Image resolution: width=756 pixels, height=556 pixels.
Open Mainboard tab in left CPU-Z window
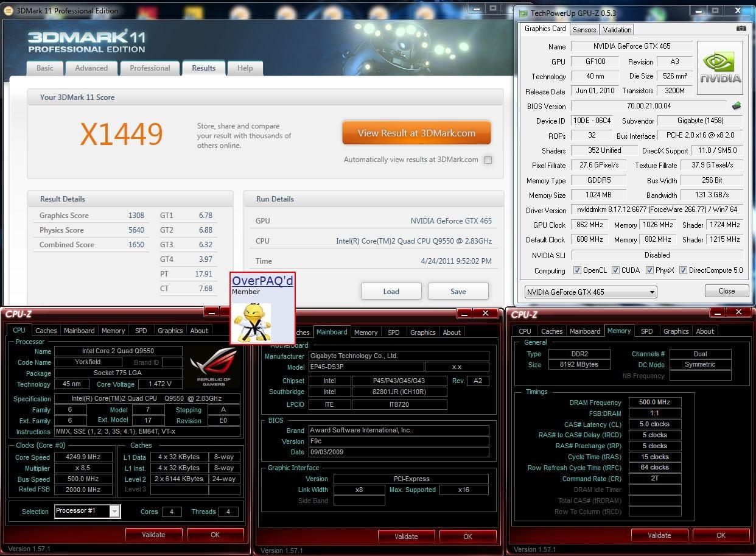[79, 331]
